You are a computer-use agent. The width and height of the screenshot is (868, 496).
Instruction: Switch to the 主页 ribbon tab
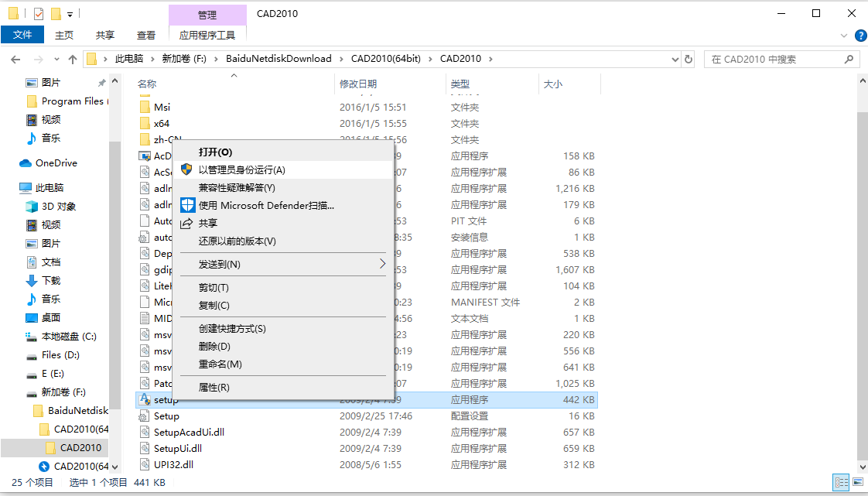(x=63, y=35)
